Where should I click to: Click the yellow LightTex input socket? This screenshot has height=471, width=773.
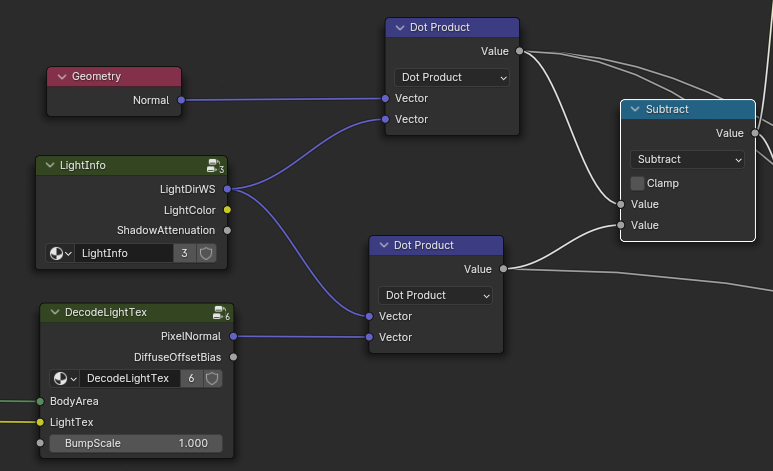(x=40, y=422)
